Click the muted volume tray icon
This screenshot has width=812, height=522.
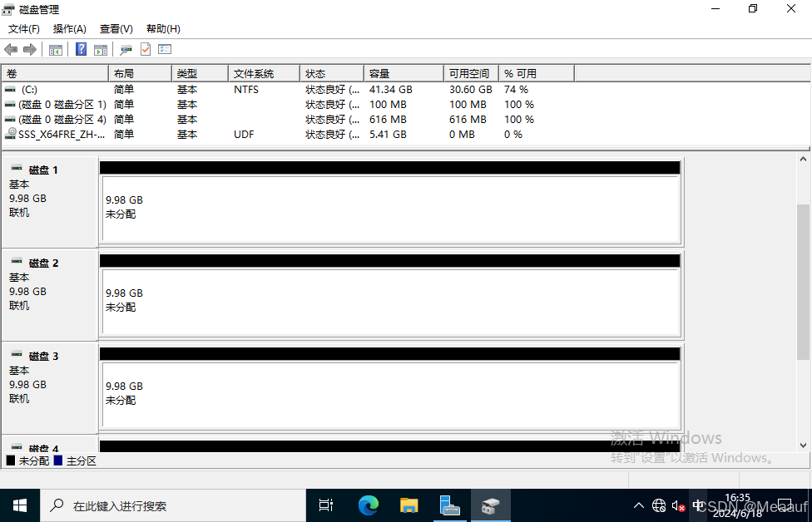tap(678, 506)
